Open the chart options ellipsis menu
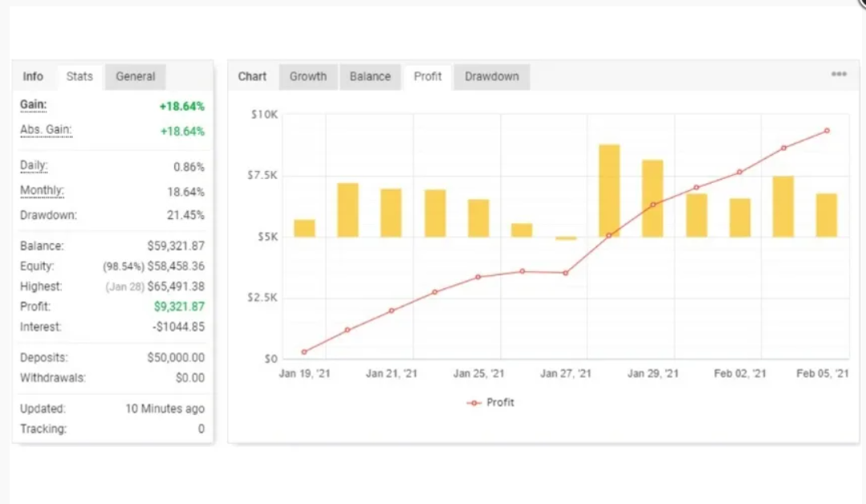The image size is (866, 504). [839, 74]
